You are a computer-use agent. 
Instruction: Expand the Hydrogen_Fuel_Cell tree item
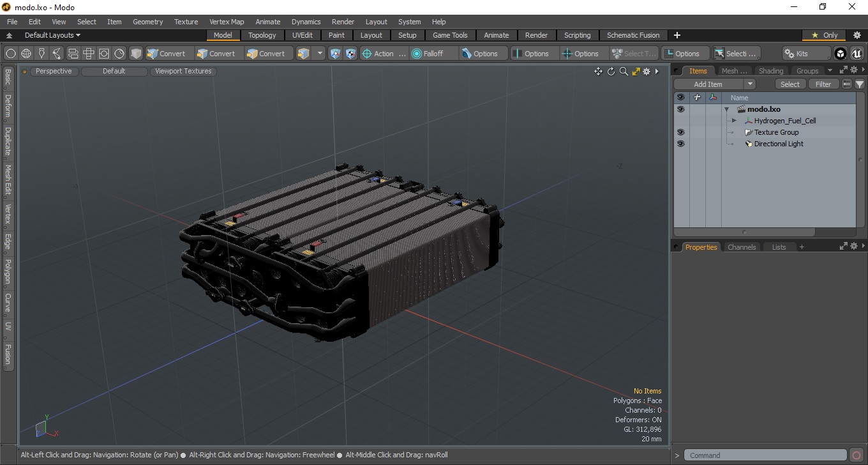[734, 121]
